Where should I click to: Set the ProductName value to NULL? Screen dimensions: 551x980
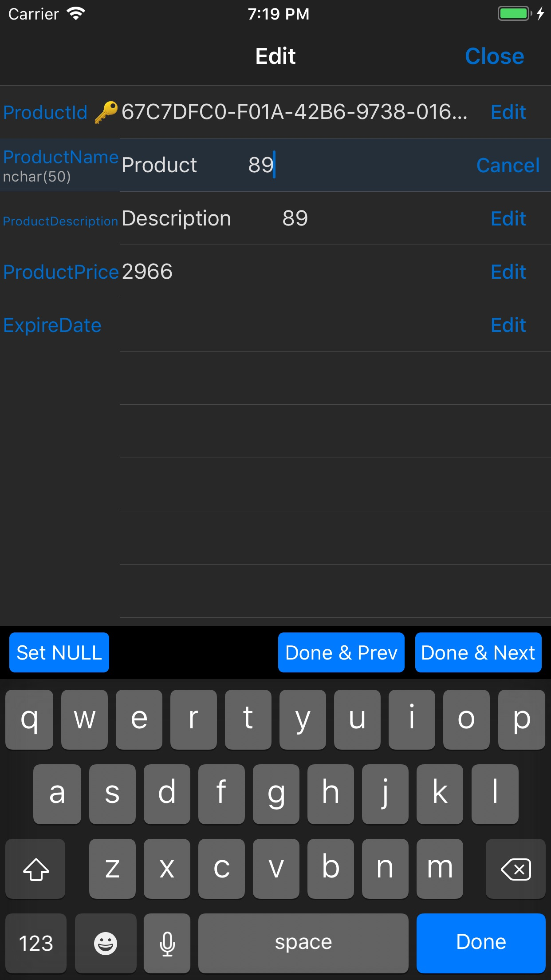pos(59,652)
